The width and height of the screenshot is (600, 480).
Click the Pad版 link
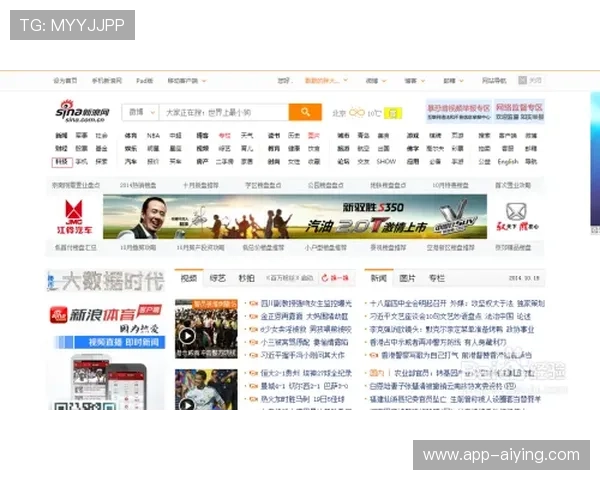coord(144,81)
